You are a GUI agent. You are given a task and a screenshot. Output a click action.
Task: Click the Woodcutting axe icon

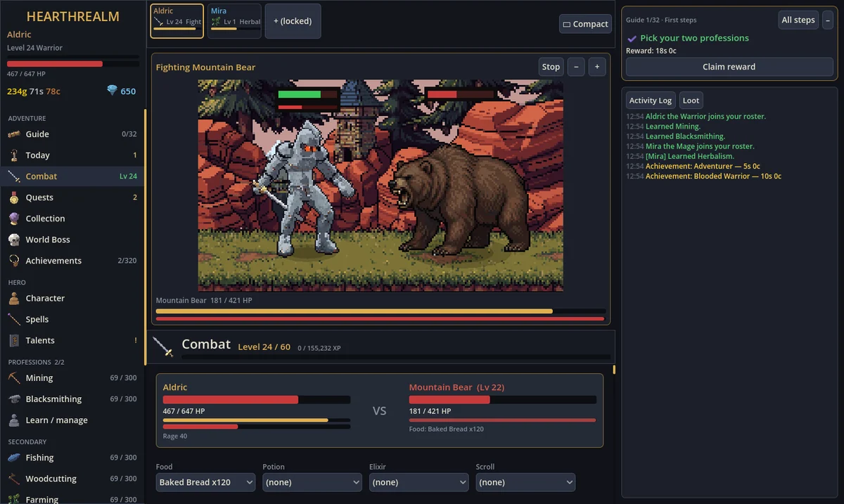tap(14, 479)
